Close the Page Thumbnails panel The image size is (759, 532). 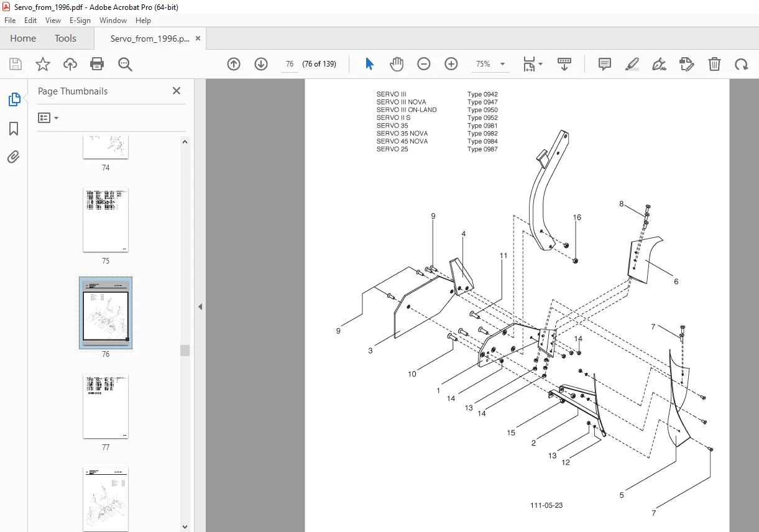pos(177,91)
